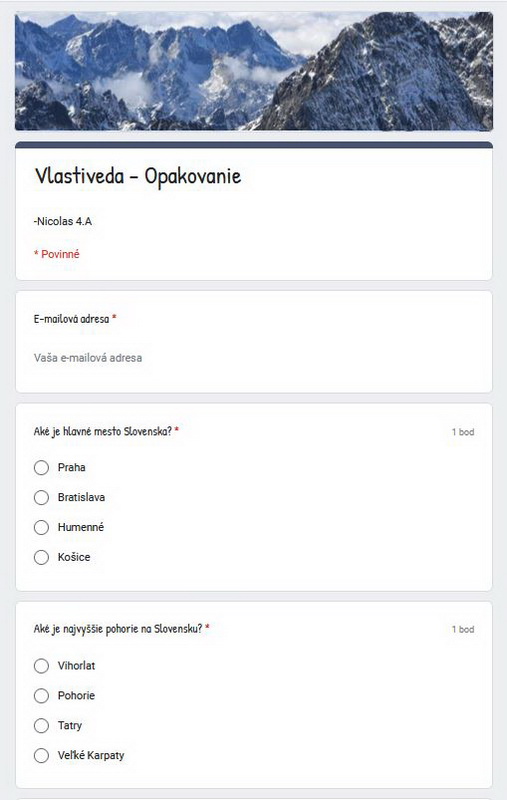Click the Veľké Karpaty label text

(91, 756)
